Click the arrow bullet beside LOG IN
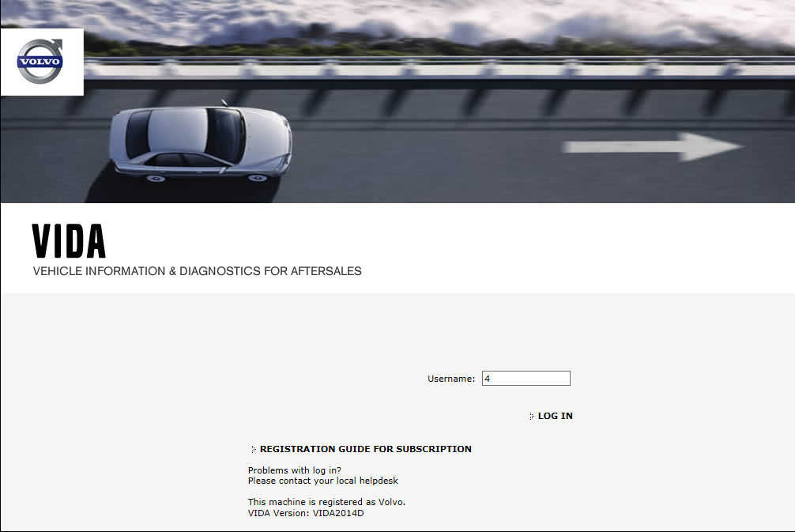This screenshot has width=795, height=532. pos(532,417)
